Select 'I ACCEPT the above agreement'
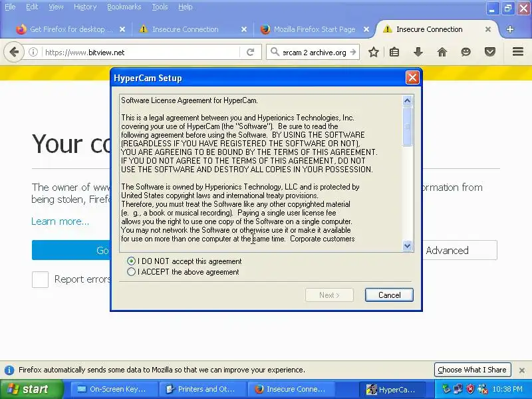Screen dimensions: 532x399 pos(131,272)
